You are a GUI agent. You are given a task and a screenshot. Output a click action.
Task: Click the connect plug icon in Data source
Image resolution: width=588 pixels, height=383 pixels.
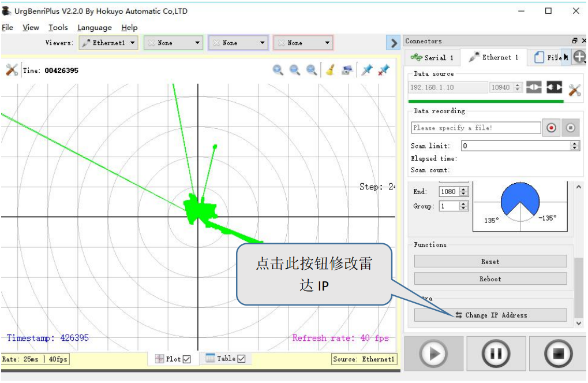(534, 87)
